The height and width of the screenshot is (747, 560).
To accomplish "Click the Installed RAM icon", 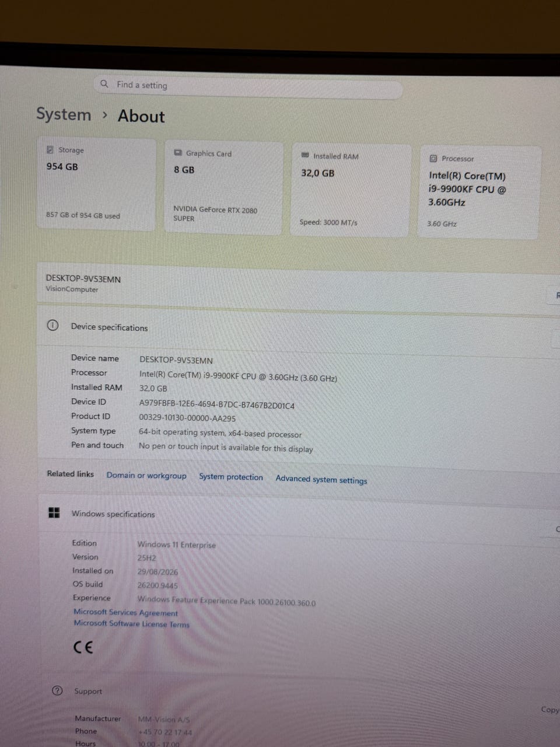I will (x=305, y=155).
